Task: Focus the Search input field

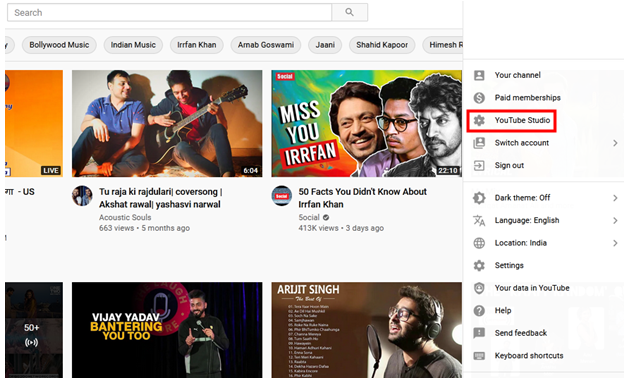Action: coord(170,12)
